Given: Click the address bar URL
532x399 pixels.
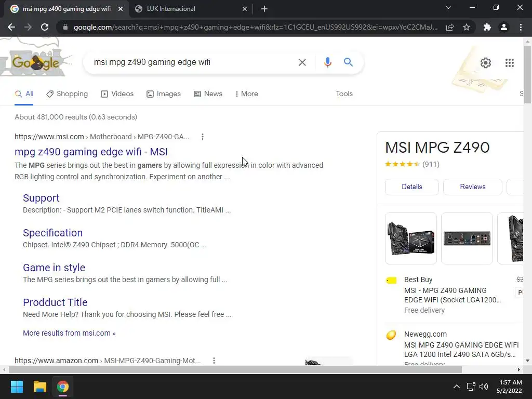Looking at the screenshot, I should click(x=256, y=27).
